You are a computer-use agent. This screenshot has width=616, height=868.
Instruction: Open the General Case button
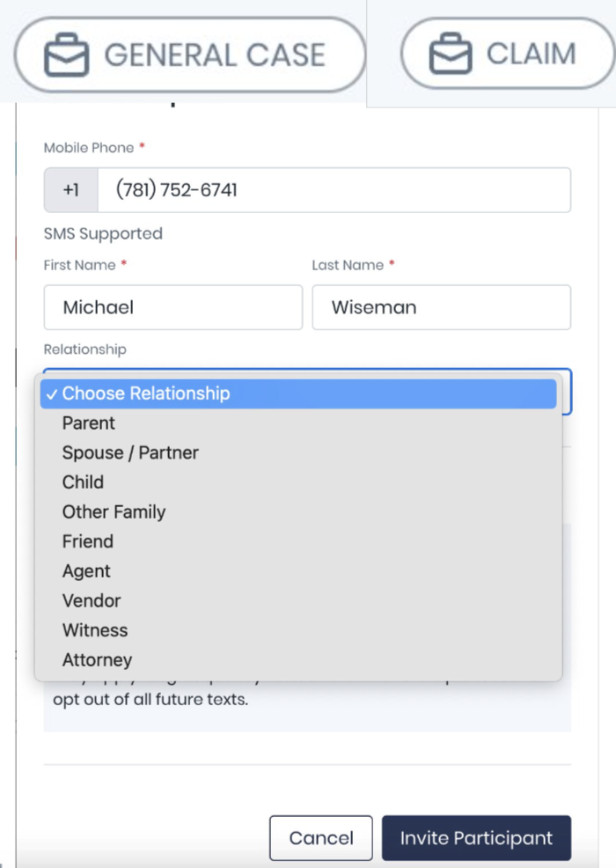189,55
